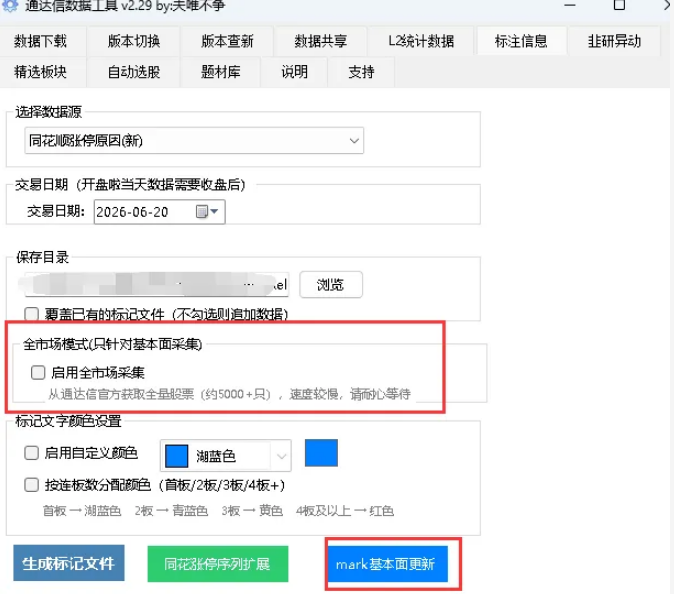The image size is (674, 594).
Task: Click the 生成标记文件 button
Action: click(69, 563)
